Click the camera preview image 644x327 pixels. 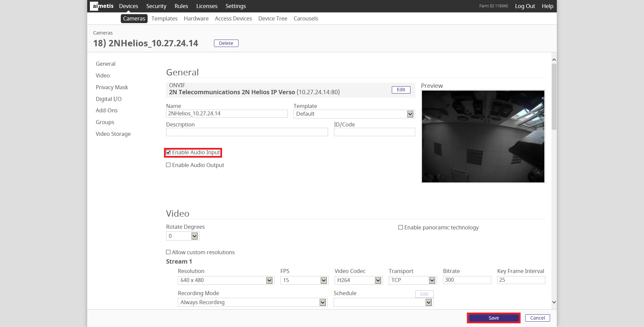pos(483,137)
